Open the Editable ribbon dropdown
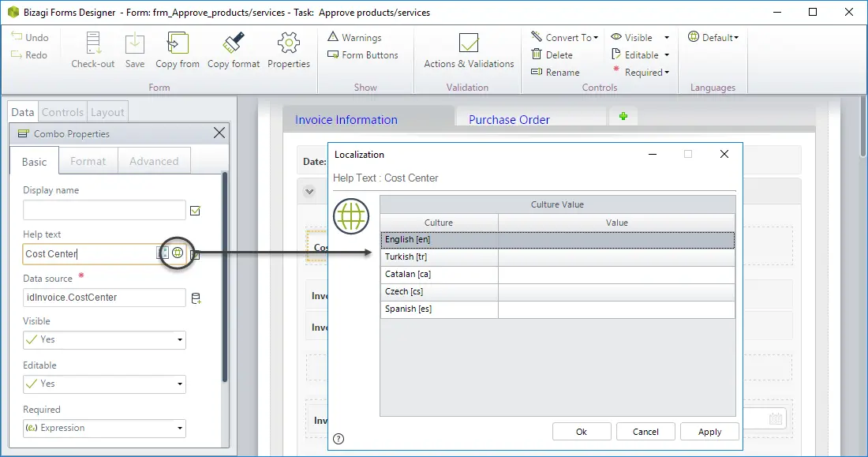868x457 pixels. click(x=640, y=54)
